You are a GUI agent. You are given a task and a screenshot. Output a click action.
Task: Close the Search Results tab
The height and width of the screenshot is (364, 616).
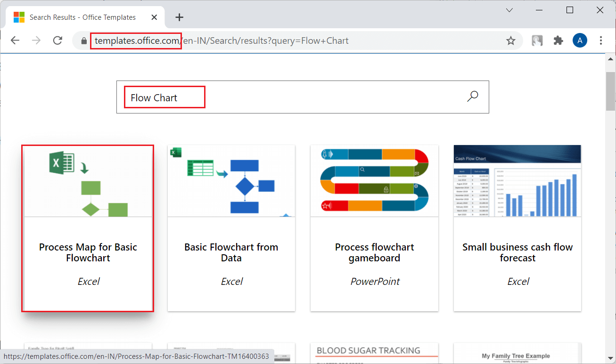pyautogui.click(x=154, y=17)
